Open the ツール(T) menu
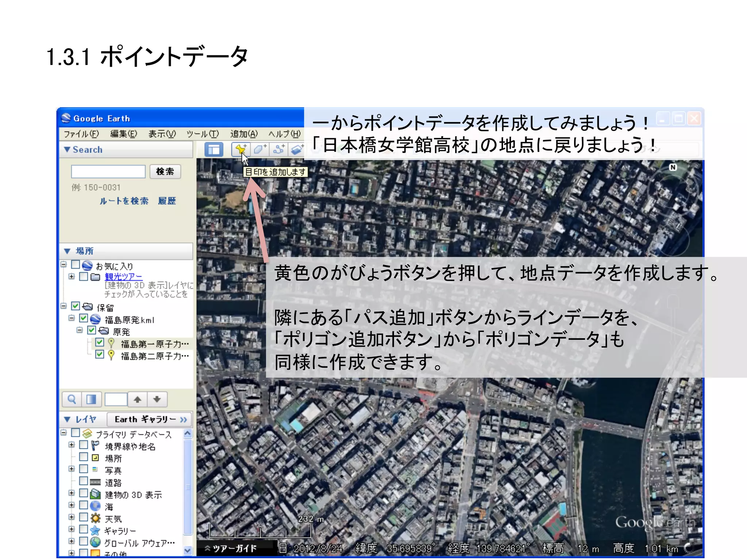The image size is (747, 560). point(203,134)
